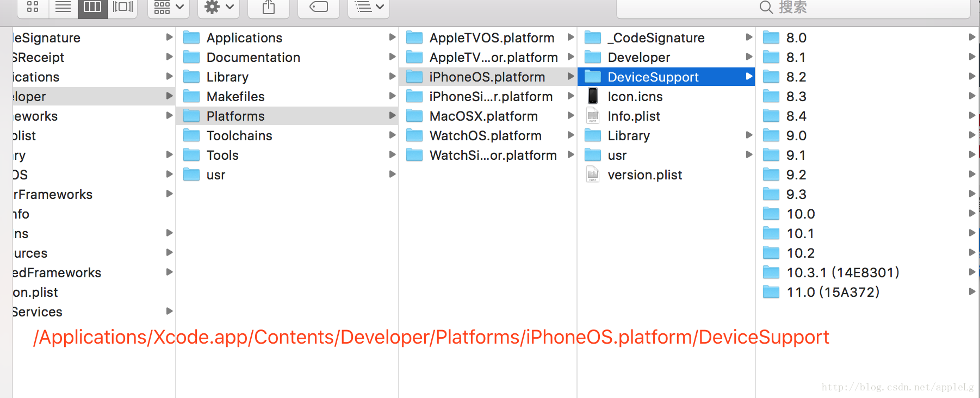980x398 pixels.
Task: Open the path list dropdown button
Action: (369, 8)
